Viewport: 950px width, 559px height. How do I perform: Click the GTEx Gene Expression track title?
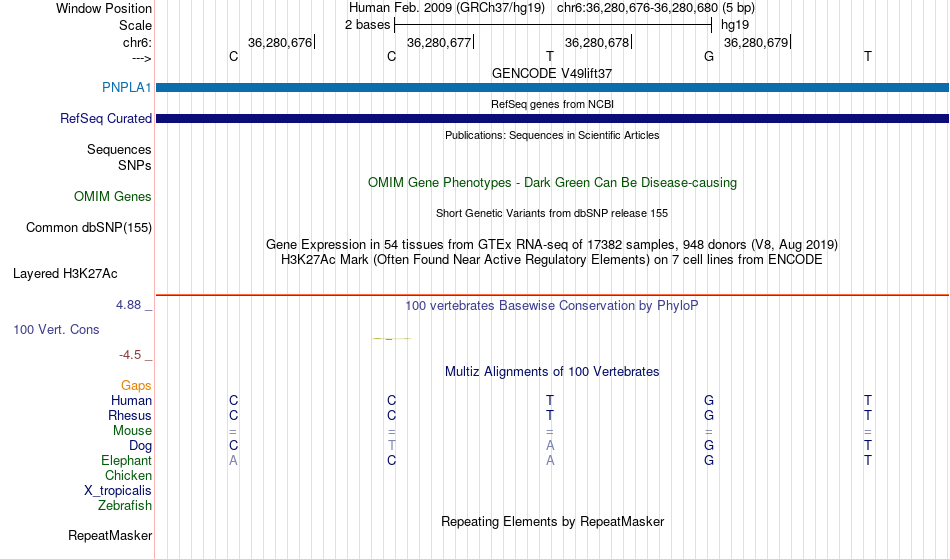tap(552, 245)
